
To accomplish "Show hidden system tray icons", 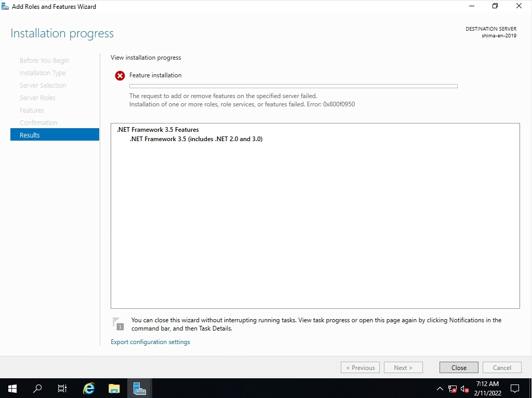I will click(x=440, y=389).
